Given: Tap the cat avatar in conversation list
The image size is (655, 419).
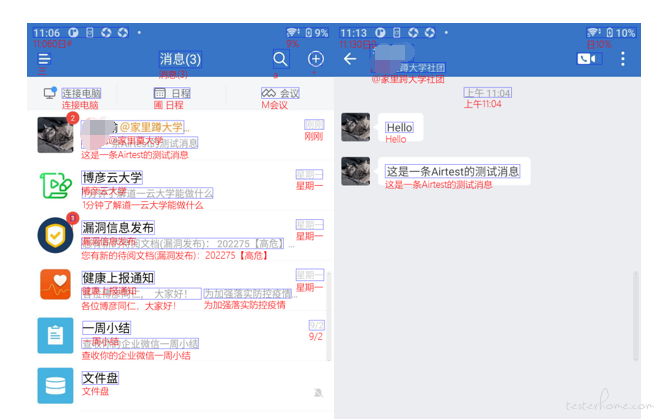Looking at the screenshot, I should [55, 135].
